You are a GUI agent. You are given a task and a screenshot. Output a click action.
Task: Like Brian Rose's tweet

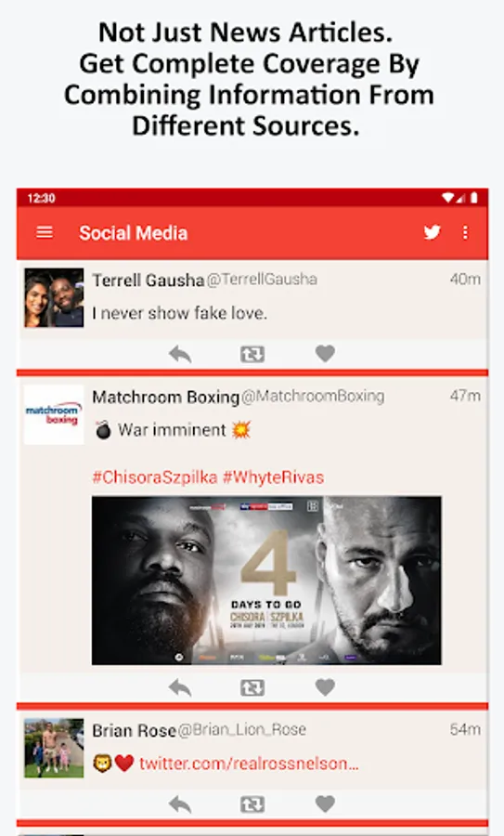pos(325,803)
